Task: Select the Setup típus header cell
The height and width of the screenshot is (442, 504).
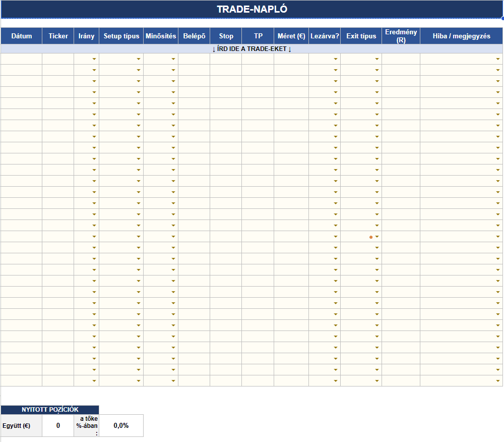Action: point(121,36)
